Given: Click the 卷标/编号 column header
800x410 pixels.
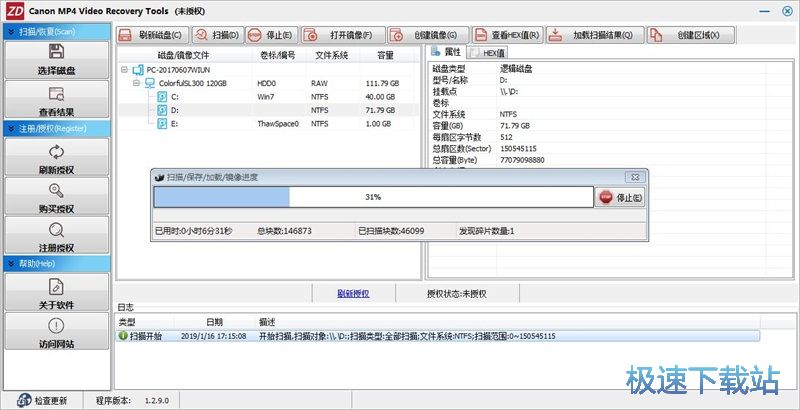Looking at the screenshot, I should click(278, 55).
